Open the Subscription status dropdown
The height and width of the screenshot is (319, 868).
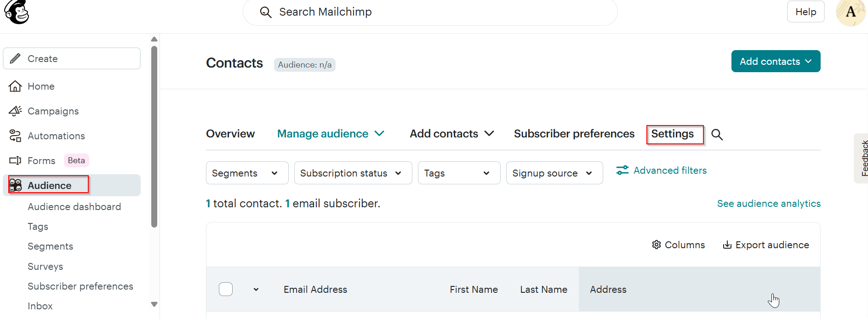pos(353,173)
